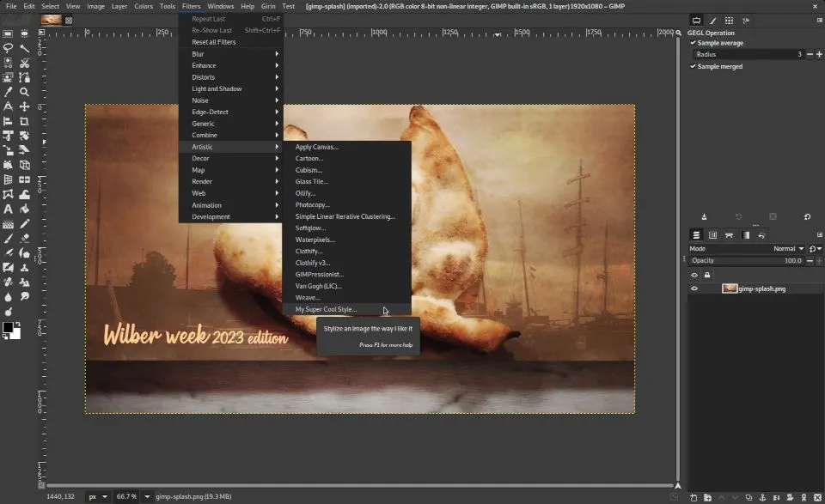Select the Fuzzy Select tool
The image size is (825, 504).
pos(24,46)
